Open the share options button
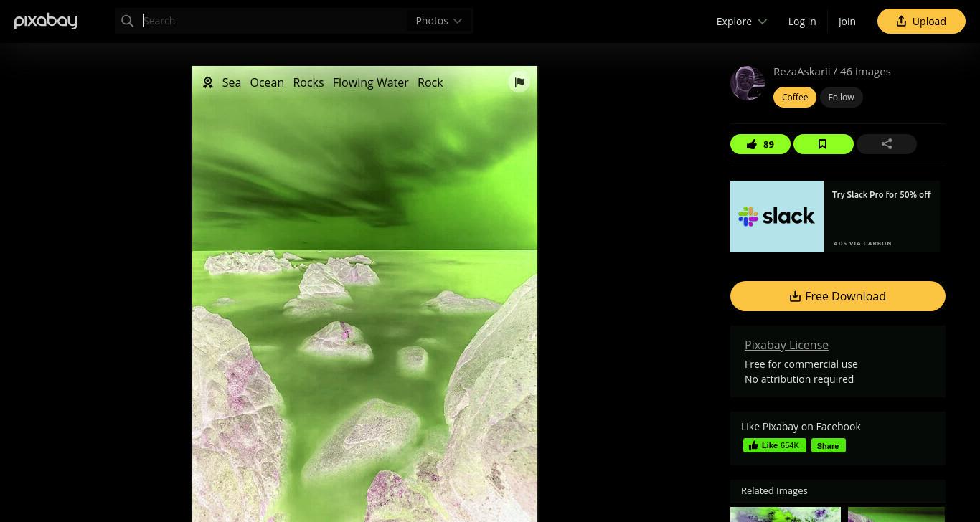 pyautogui.click(x=887, y=144)
